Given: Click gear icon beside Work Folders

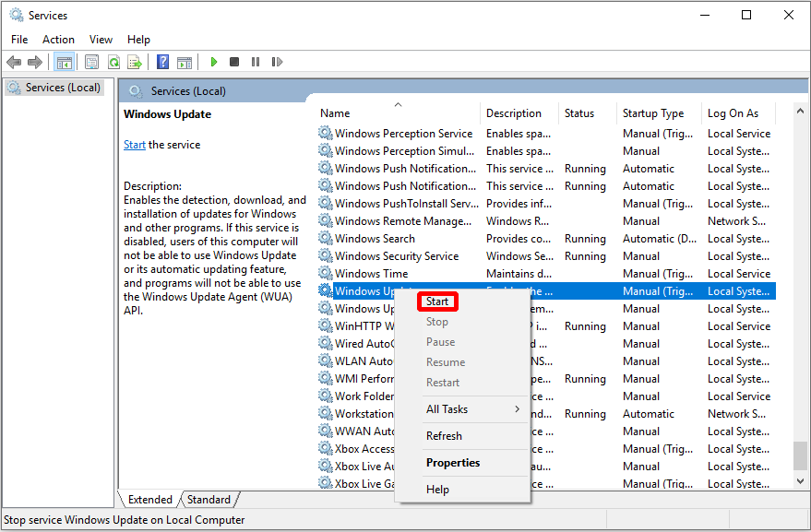Looking at the screenshot, I should [325, 396].
